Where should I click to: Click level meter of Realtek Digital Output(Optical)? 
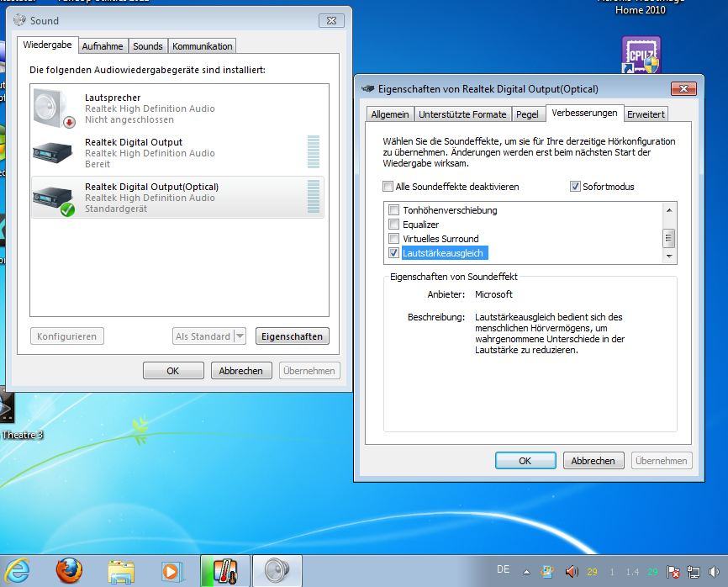[x=314, y=197]
